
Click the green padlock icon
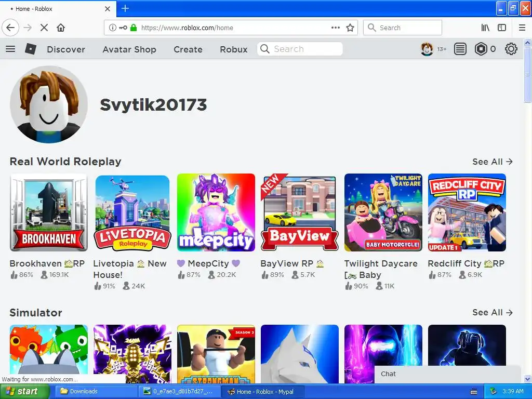pos(134,28)
